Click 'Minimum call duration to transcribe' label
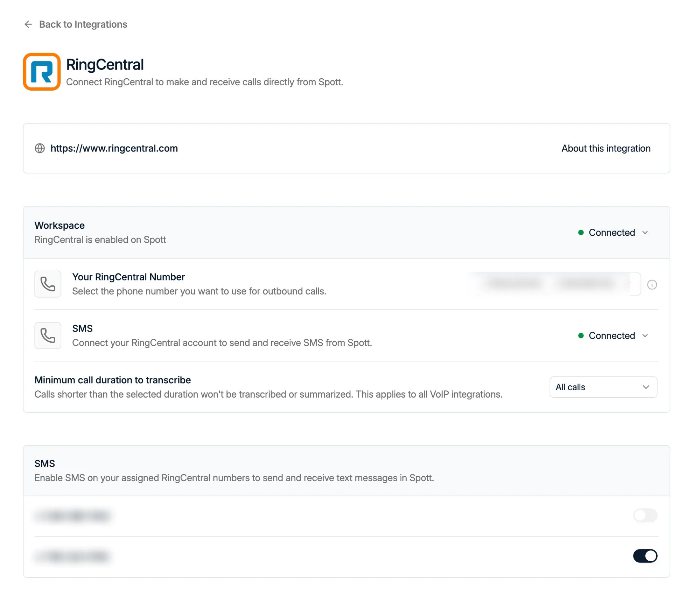Image resolution: width=700 pixels, height=597 pixels. (x=113, y=380)
